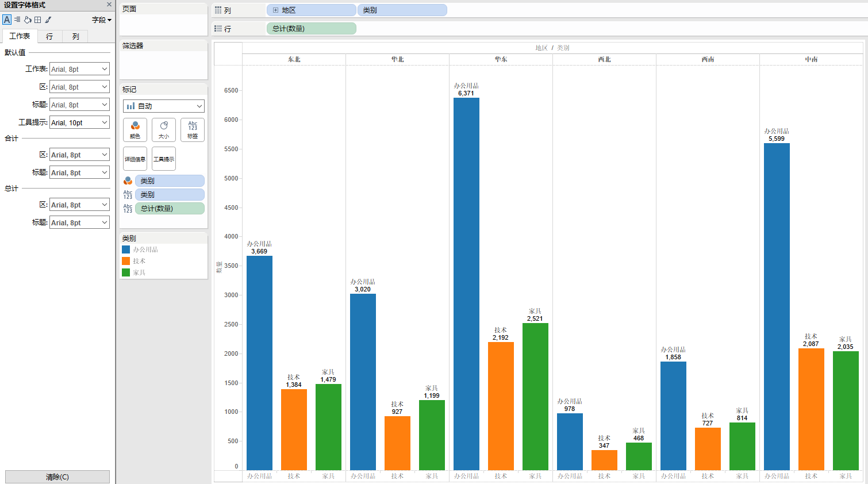Image resolution: width=868 pixels, height=484 pixels.
Task: Select the 东北 办公用品 bar labeled 3,669
Action: (259, 363)
